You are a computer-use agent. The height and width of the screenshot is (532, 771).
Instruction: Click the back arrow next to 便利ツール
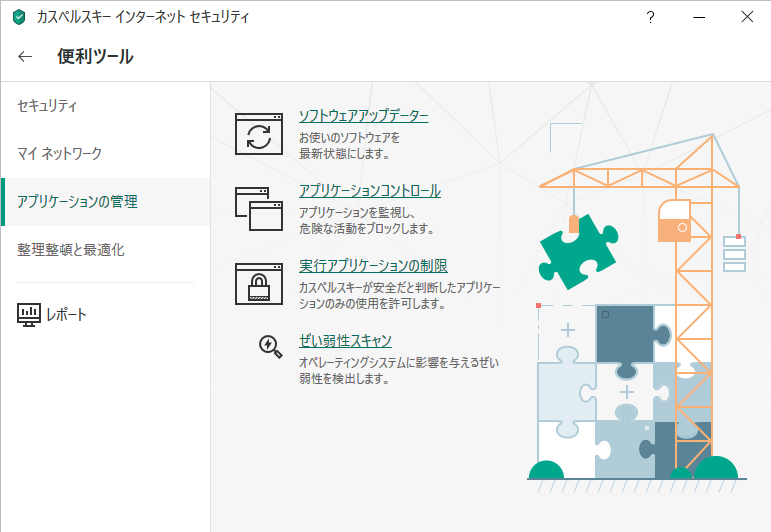click(x=25, y=57)
